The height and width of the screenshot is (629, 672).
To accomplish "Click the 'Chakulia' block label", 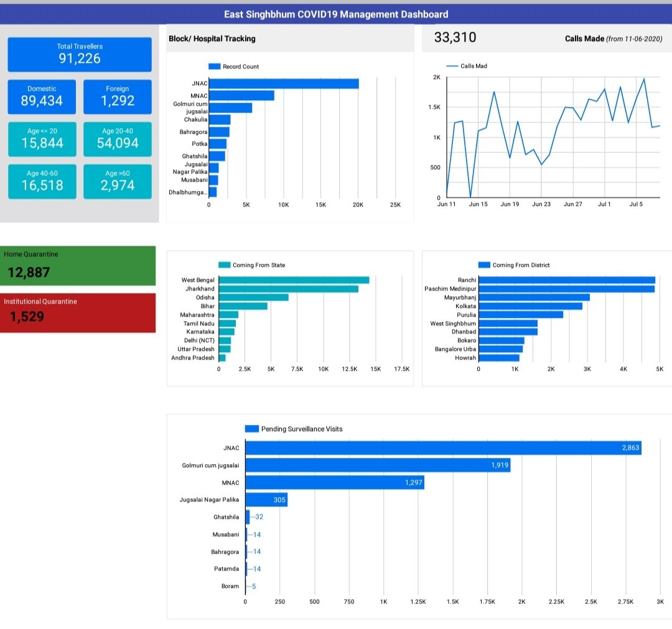I will pos(196,119).
